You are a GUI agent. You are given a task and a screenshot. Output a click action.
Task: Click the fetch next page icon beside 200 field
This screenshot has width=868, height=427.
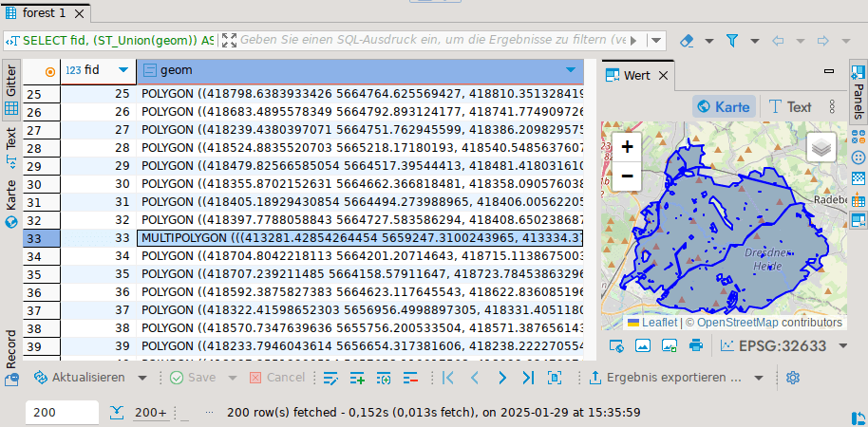click(117, 412)
